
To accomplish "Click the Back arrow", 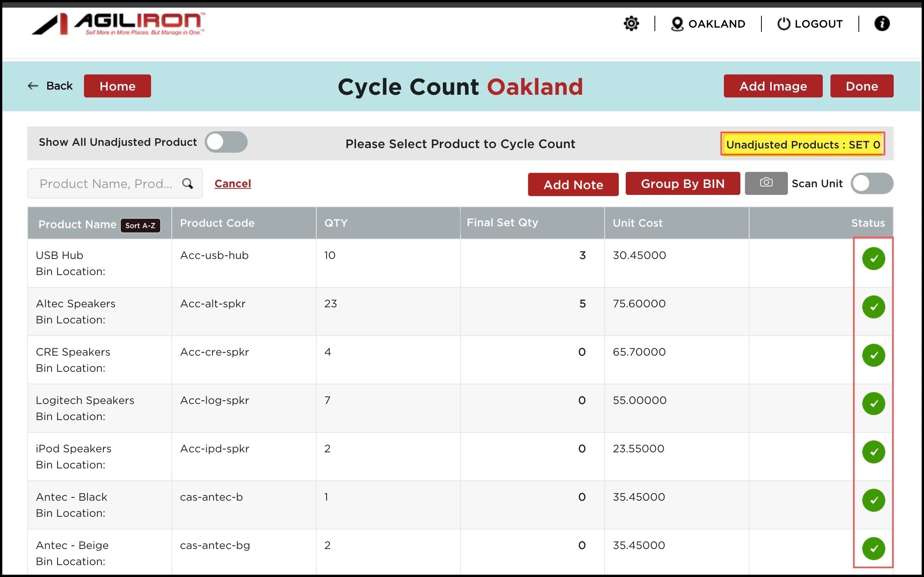I will pyautogui.click(x=34, y=86).
